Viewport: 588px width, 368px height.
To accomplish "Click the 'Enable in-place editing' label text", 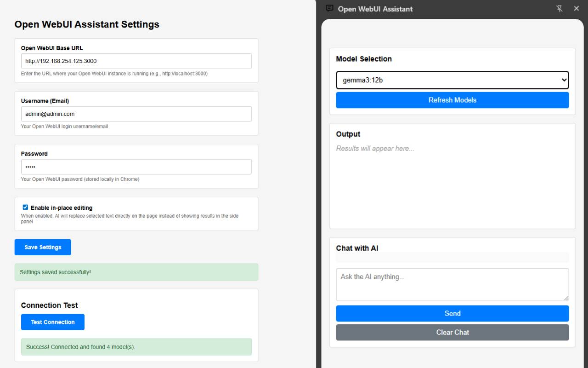I will coord(62,208).
